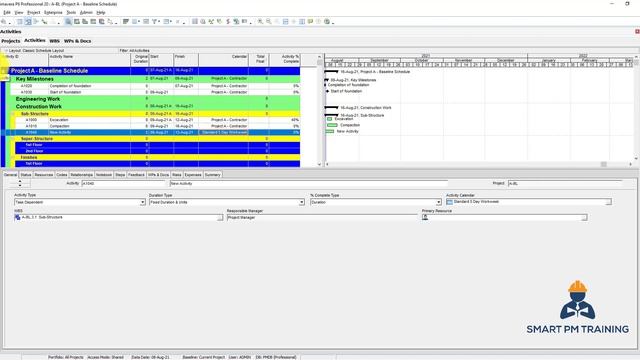Open the Enterprise menu
The height and width of the screenshot is (360, 640).
tap(53, 13)
